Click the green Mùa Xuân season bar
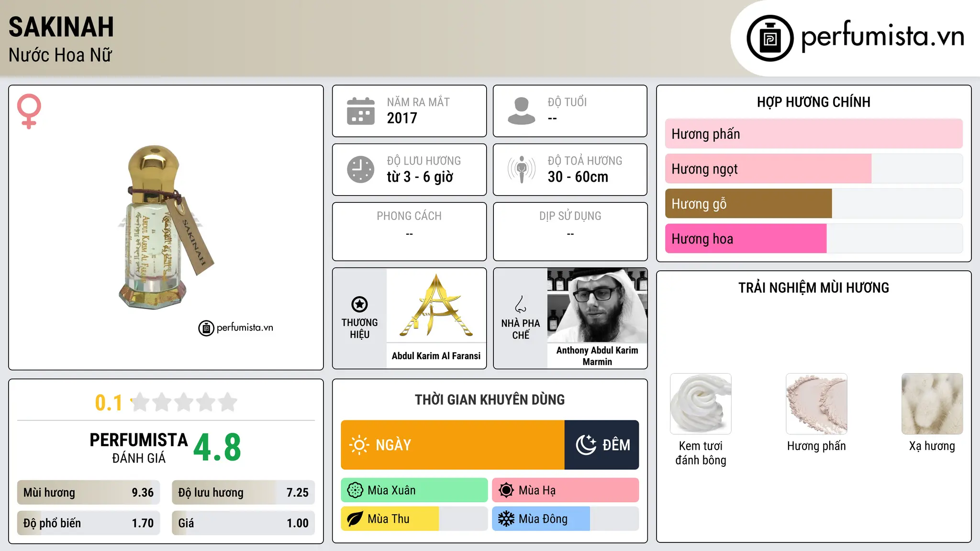 coord(414,490)
